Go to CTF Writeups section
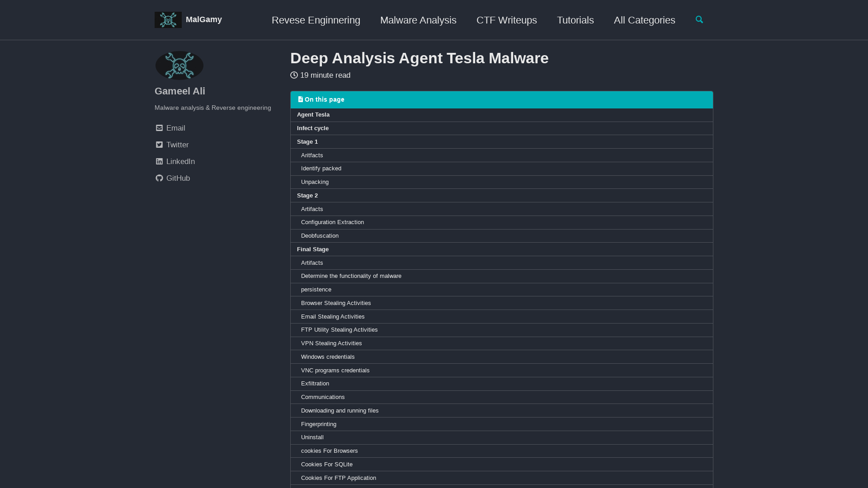 click(507, 20)
